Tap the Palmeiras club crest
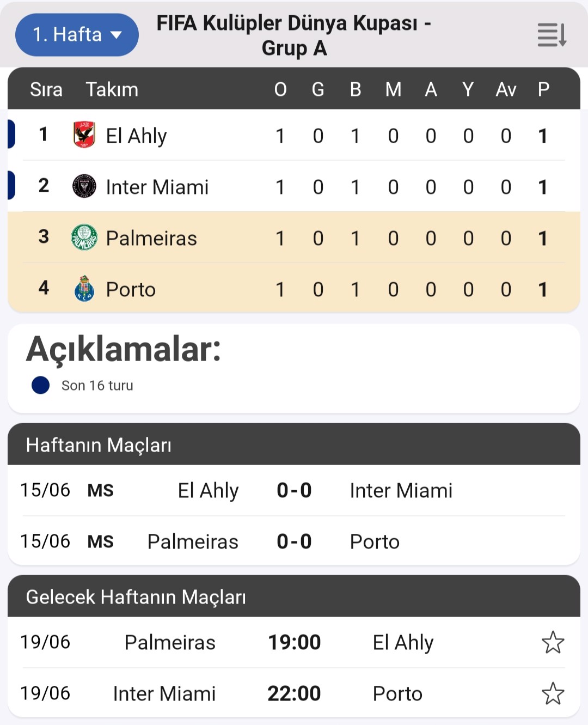 (84, 237)
